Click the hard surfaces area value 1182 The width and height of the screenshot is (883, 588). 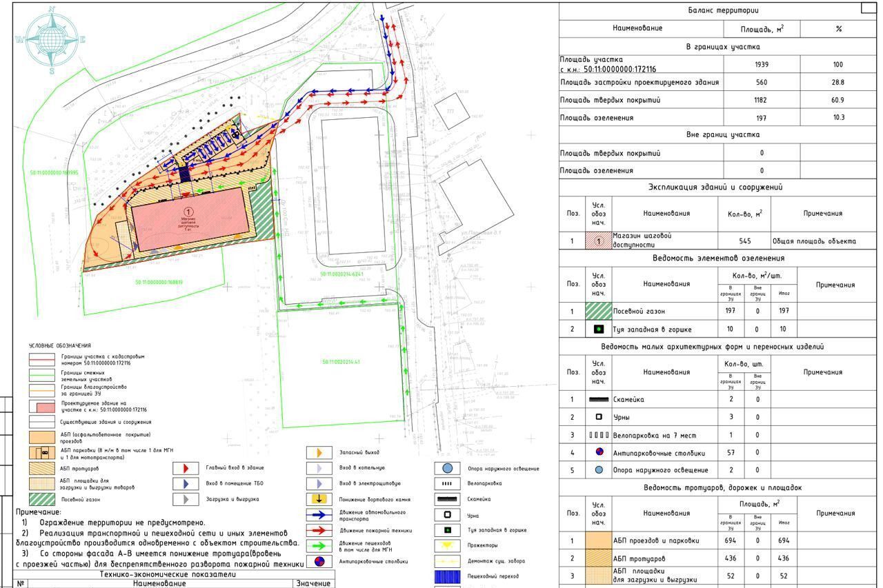(762, 100)
